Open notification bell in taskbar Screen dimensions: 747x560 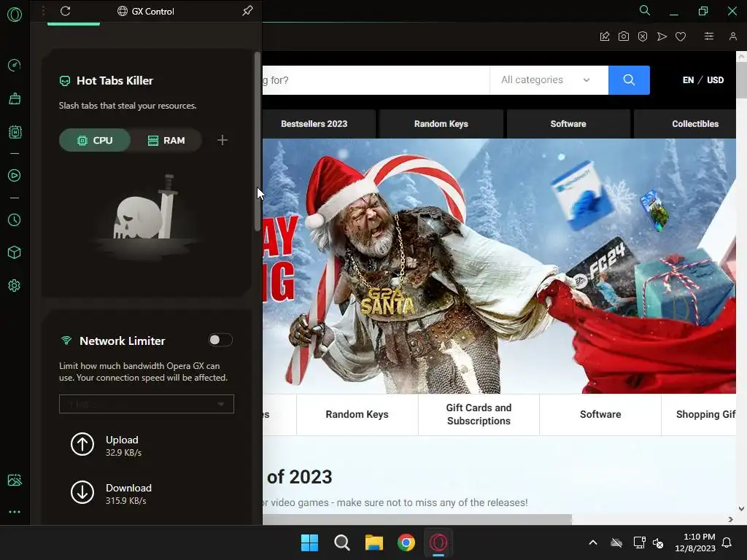pos(727,542)
